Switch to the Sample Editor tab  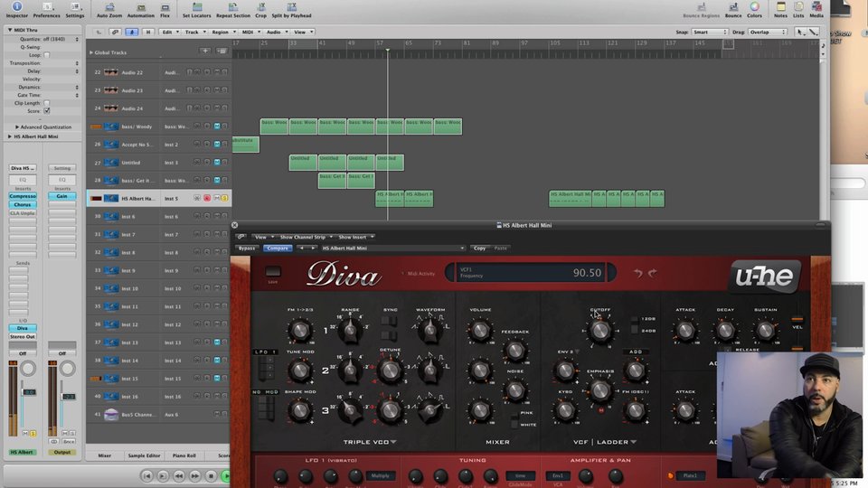144,455
